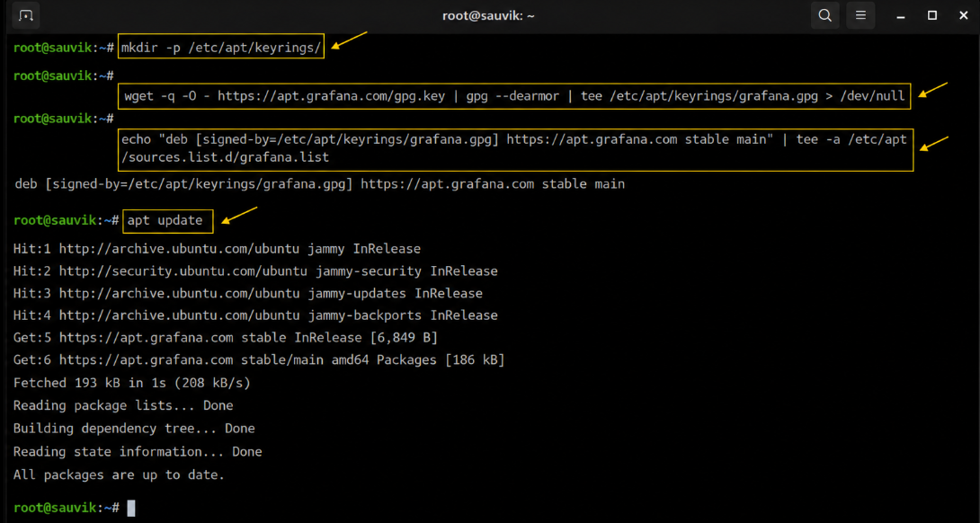Open the terminal search icon

pyautogui.click(x=825, y=15)
